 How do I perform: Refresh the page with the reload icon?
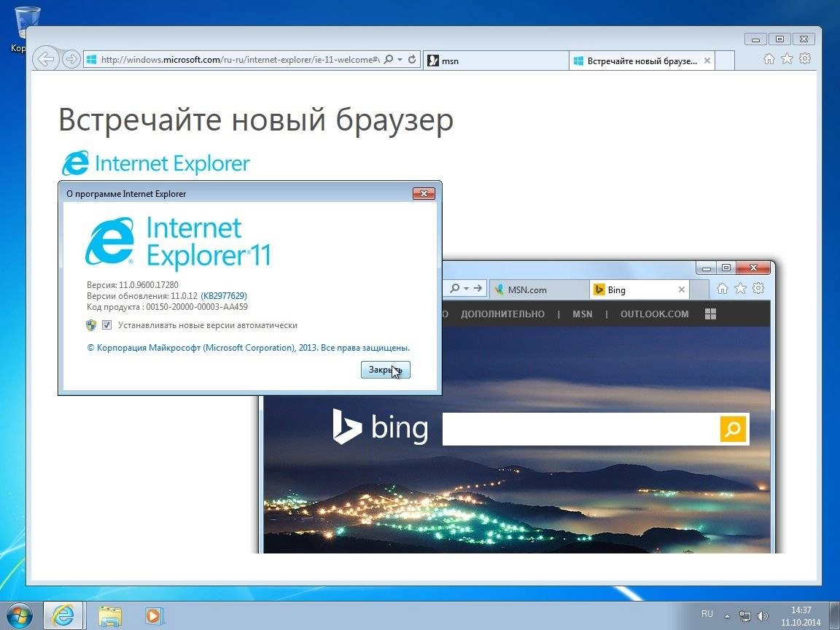[412, 60]
